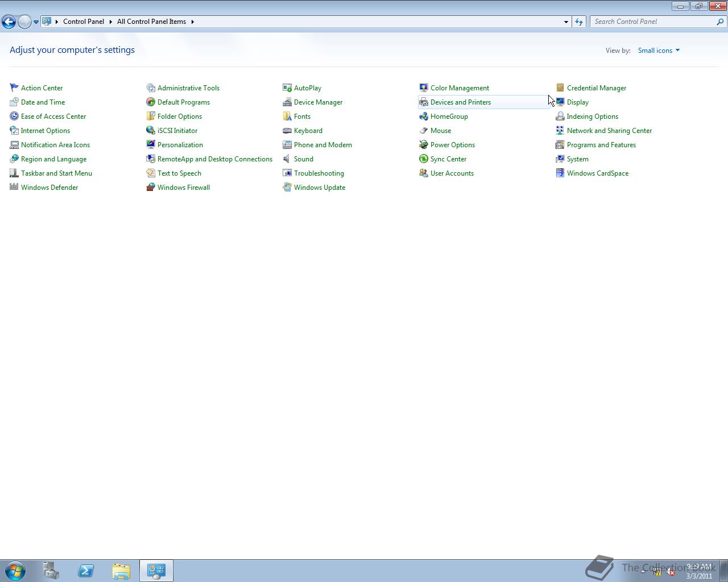Open Region and Language settings
Viewport: 728px width, 582px height.
53,159
